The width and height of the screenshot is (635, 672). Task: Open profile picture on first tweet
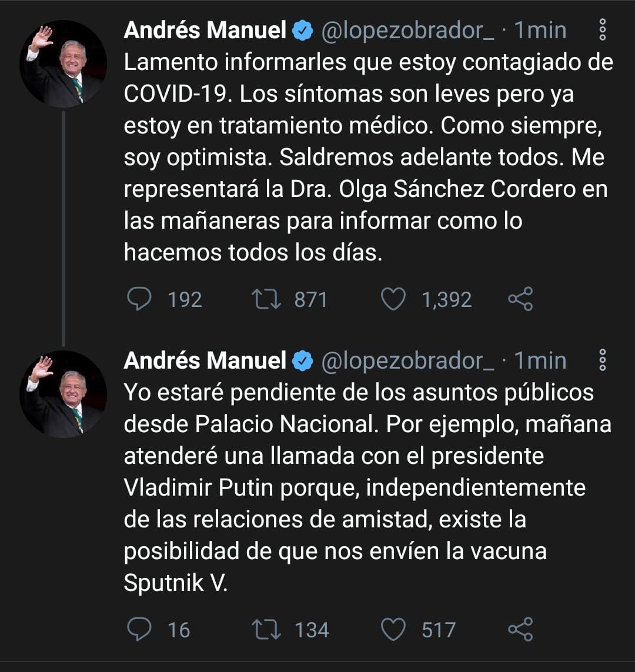63,63
